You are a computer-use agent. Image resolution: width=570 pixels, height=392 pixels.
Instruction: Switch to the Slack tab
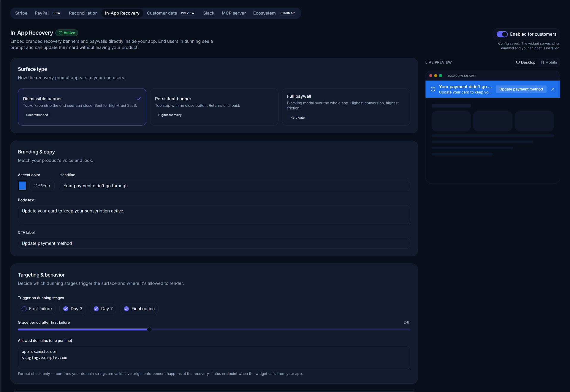(209, 13)
